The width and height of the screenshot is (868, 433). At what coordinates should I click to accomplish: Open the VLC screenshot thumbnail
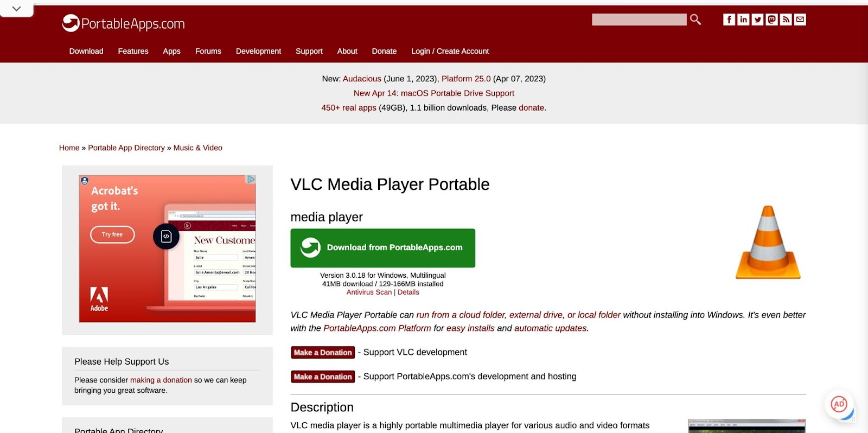[747, 426]
